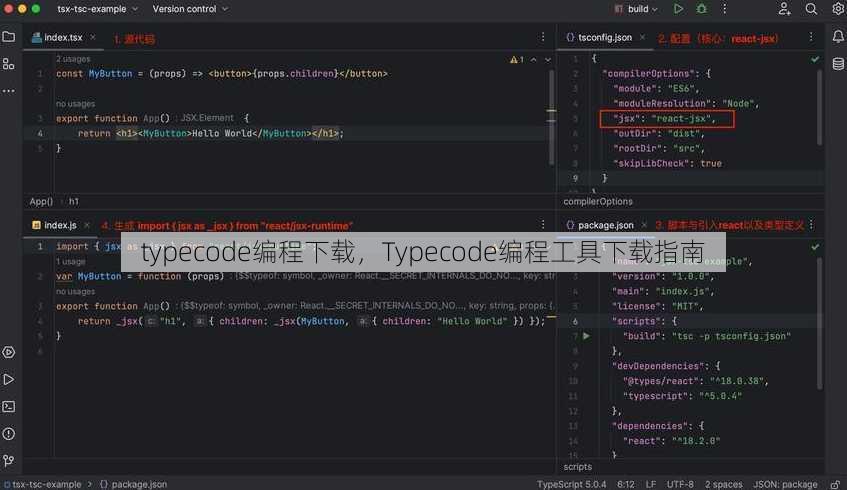Go to next highlighted error arrow

coord(548,59)
